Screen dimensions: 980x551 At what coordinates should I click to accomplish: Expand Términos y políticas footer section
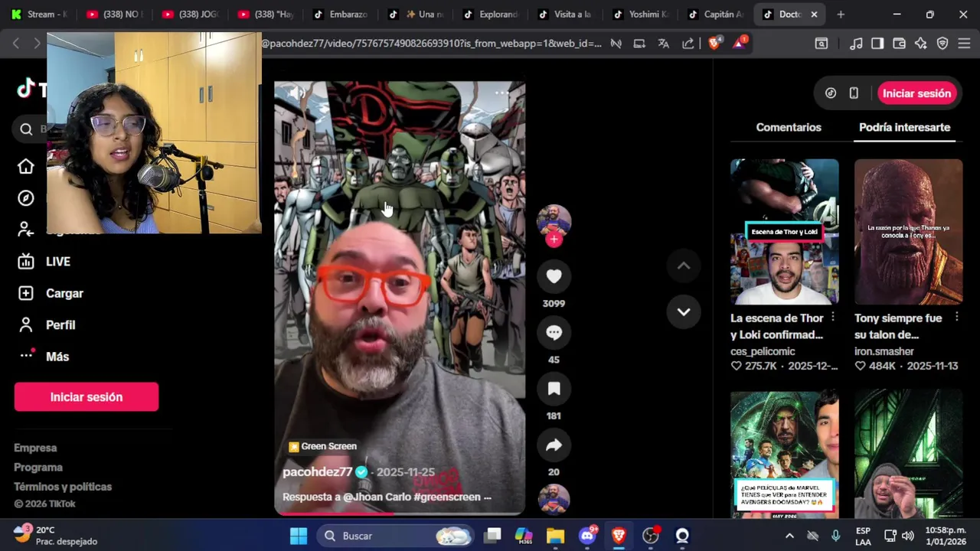click(63, 487)
